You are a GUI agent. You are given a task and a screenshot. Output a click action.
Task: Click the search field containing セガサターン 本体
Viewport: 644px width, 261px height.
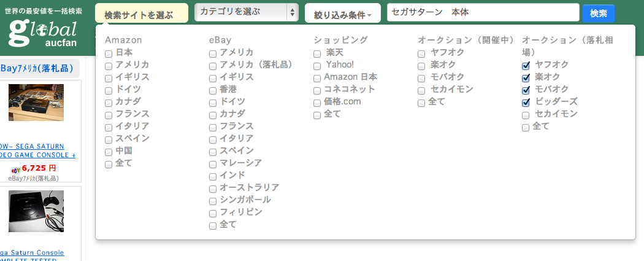click(x=483, y=13)
